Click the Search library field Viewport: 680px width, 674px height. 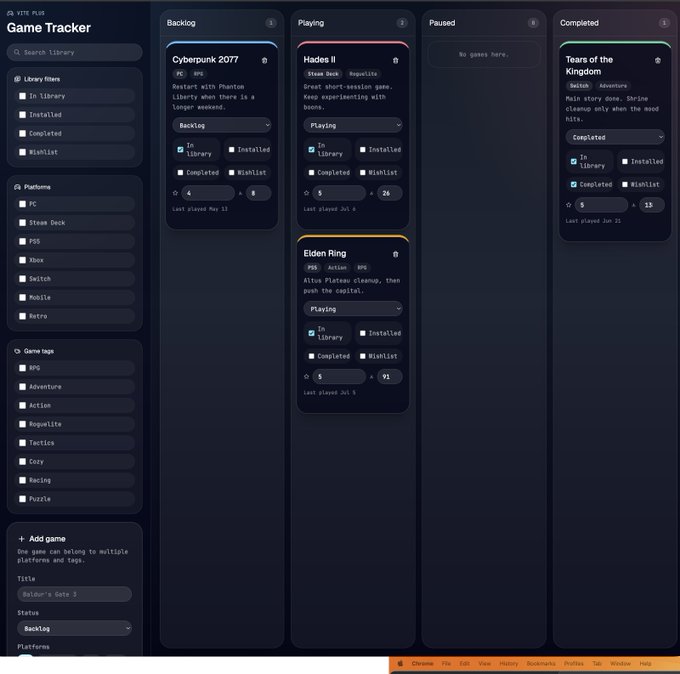pyautogui.click(x=75, y=52)
